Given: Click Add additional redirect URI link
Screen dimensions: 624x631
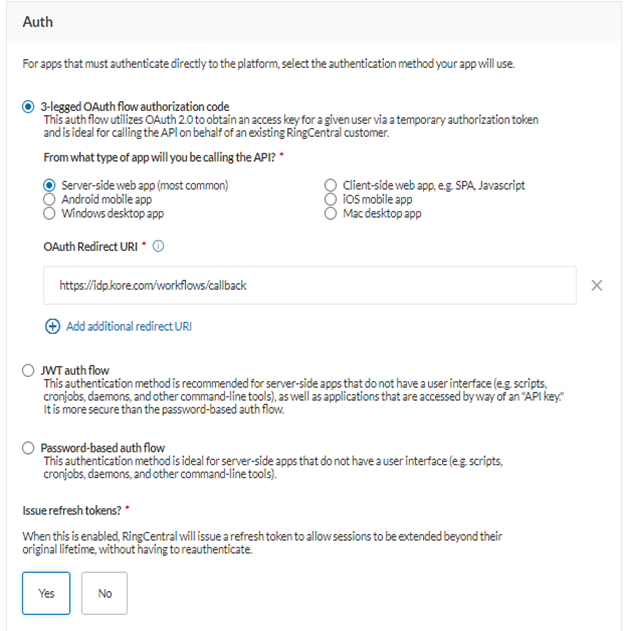Looking at the screenshot, I should click(x=129, y=326).
